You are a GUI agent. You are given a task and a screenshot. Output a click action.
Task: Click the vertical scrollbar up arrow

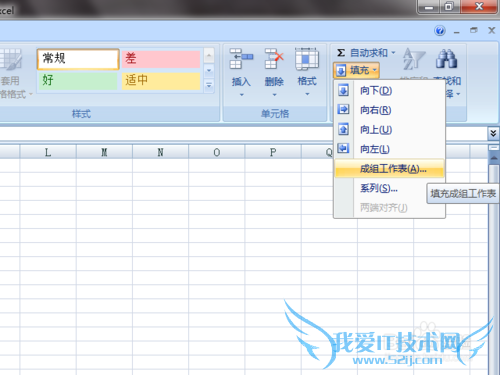coord(494,157)
